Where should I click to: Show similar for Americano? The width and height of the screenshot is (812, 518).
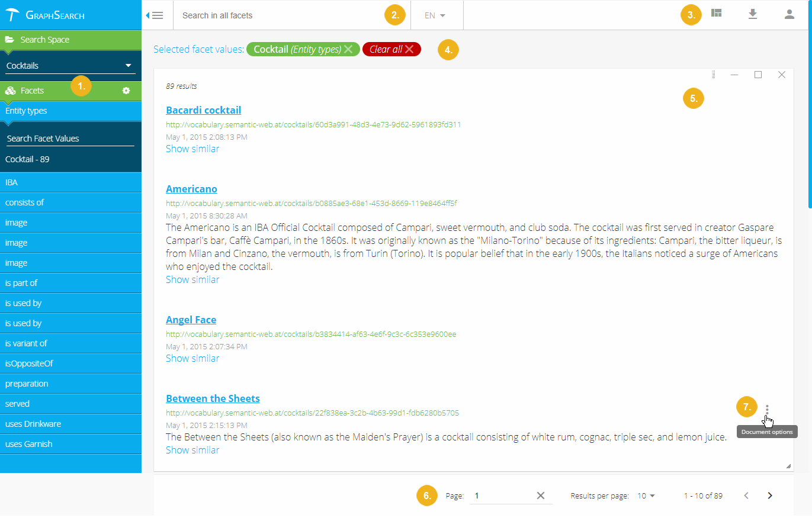pos(192,279)
